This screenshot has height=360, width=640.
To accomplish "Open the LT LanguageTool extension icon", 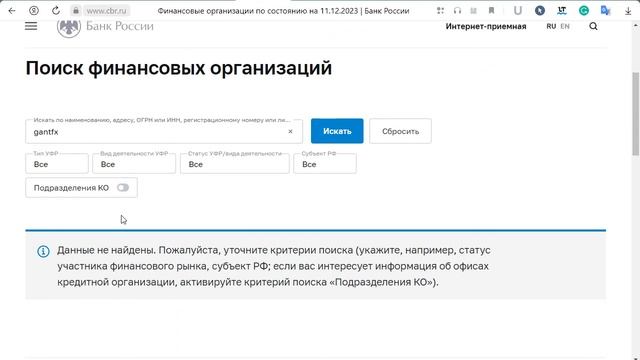I will point(562,11).
